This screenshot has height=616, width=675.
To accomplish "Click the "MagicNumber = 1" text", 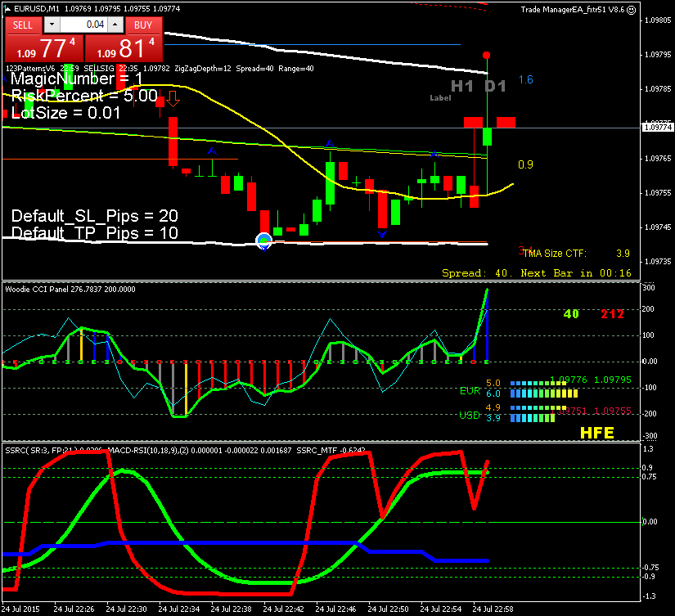I will [76, 79].
